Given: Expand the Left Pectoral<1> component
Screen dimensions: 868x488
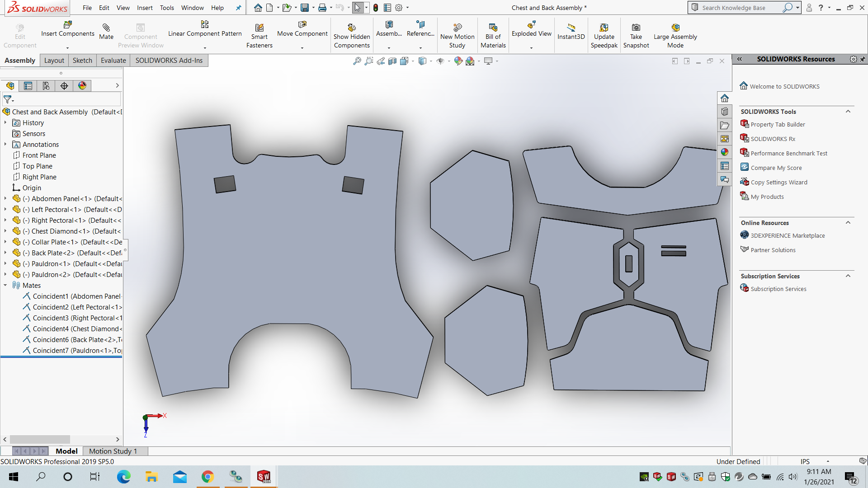Looking at the screenshot, I should coord(5,209).
